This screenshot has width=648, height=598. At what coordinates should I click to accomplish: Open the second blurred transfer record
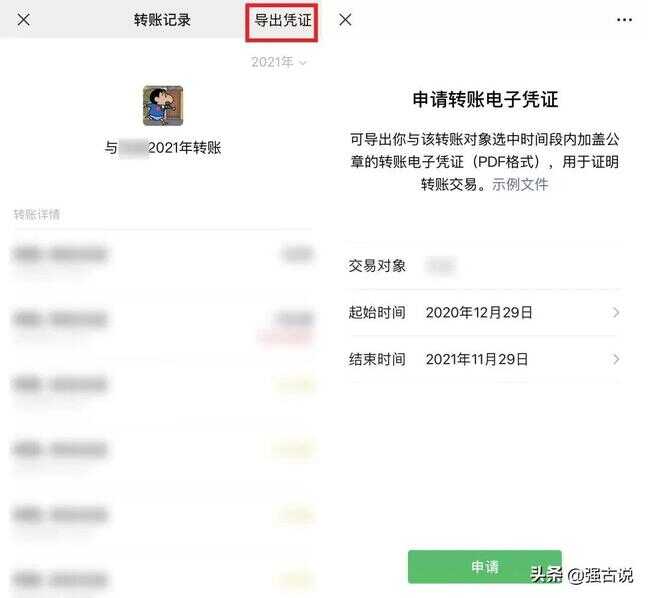tap(162, 319)
